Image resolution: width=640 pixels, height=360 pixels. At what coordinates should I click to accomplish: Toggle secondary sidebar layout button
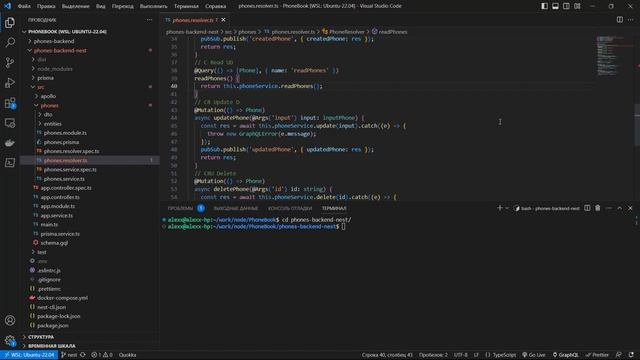click(x=566, y=6)
